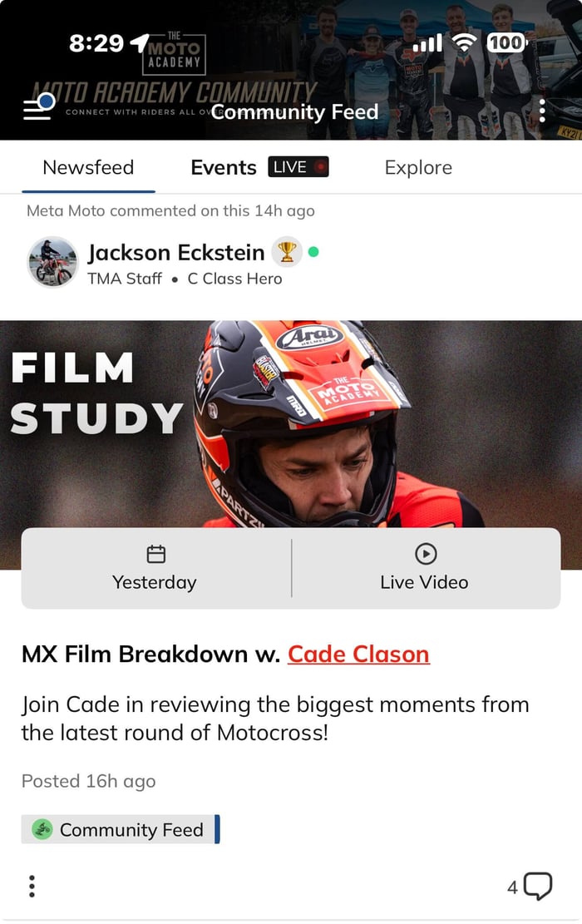This screenshot has height=924, width=582.
Task: Switch to the Newsfeed tab
Action: (88, 167)
